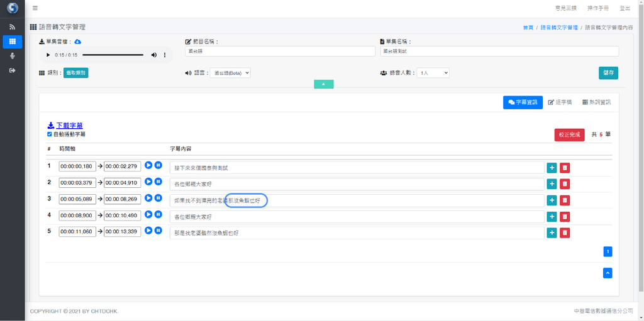Screen dimensions: 644x321
Task: Edit the 單集名稱 input field
Action: tap(499, 52)
